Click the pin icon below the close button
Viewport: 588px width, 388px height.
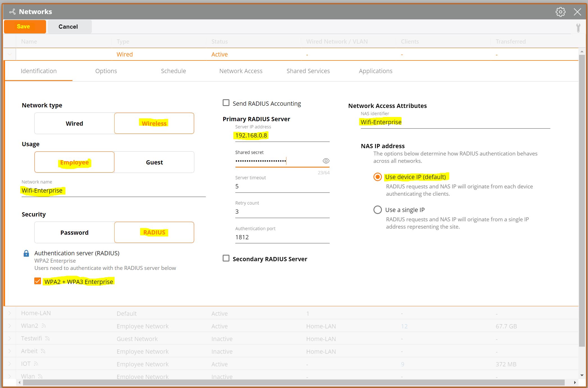[578, 27]
